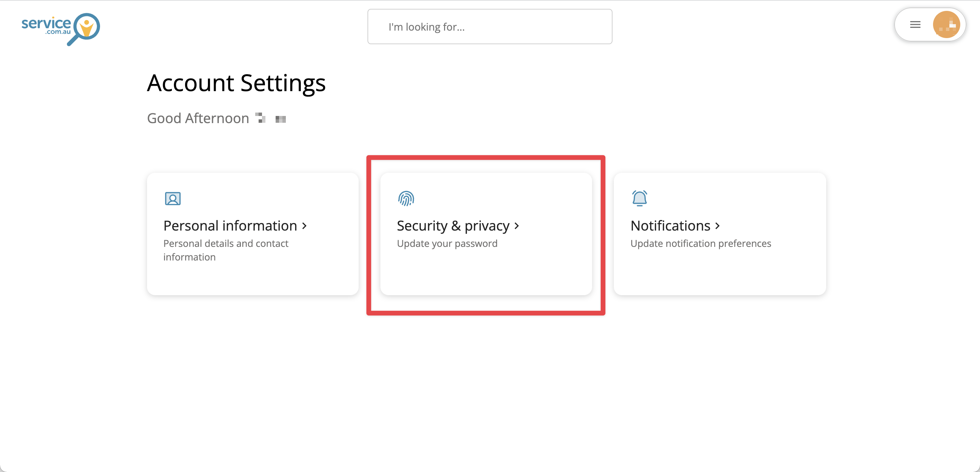Viewport: 980px width, 472px height.
Task: Open the Security & privacy heading link
Action: click(x=453, y=226)
